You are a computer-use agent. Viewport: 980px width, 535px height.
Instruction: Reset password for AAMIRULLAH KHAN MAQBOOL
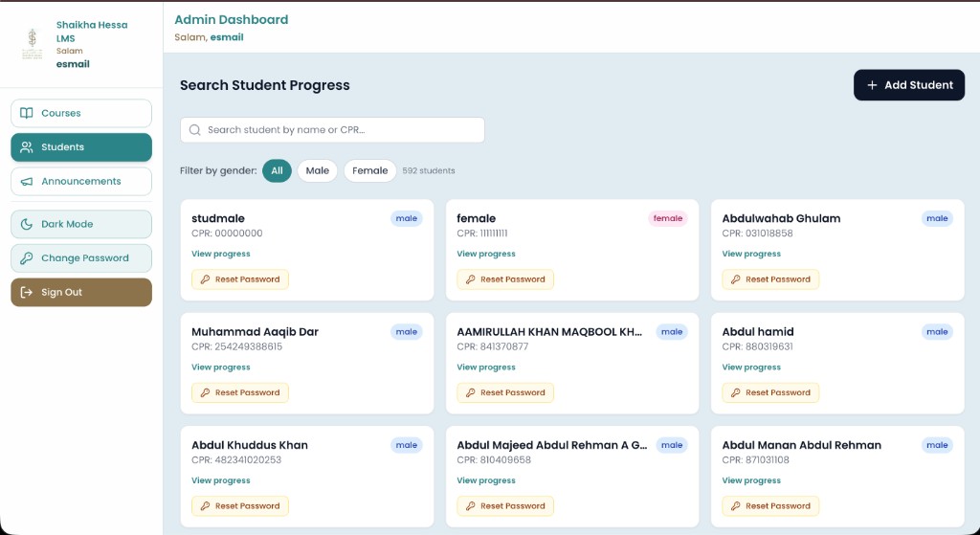point(505,392)
